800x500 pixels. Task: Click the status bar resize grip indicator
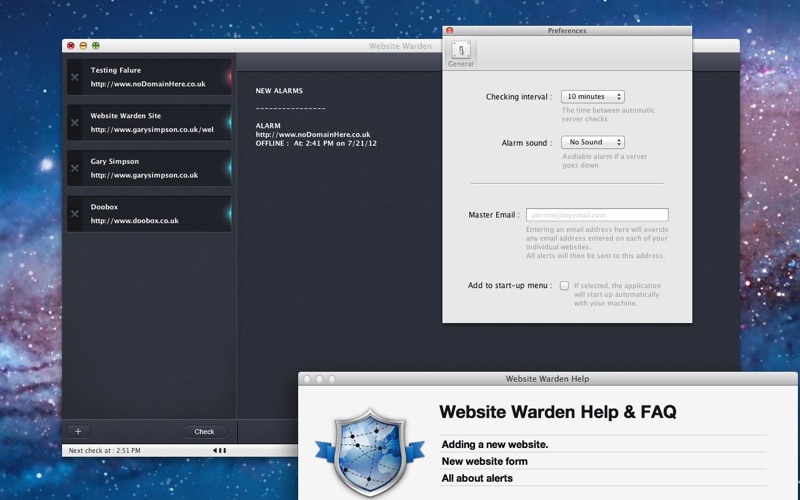click(220, 450)
